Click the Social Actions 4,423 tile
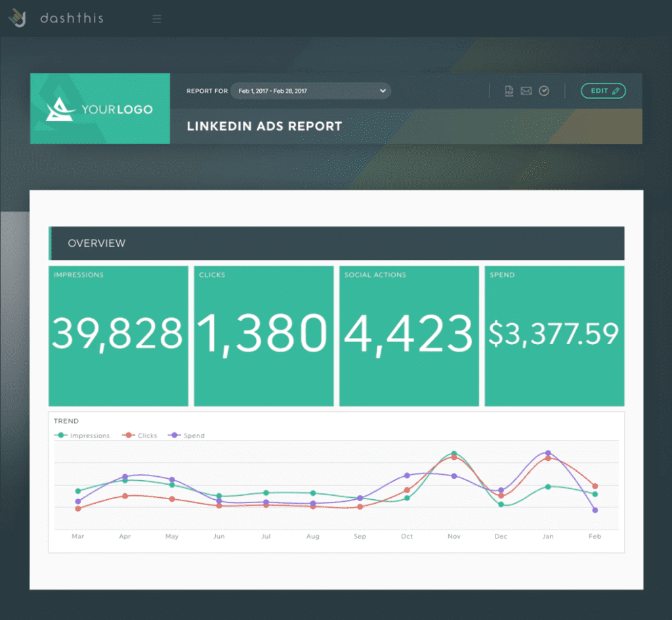 click(409, 336)
